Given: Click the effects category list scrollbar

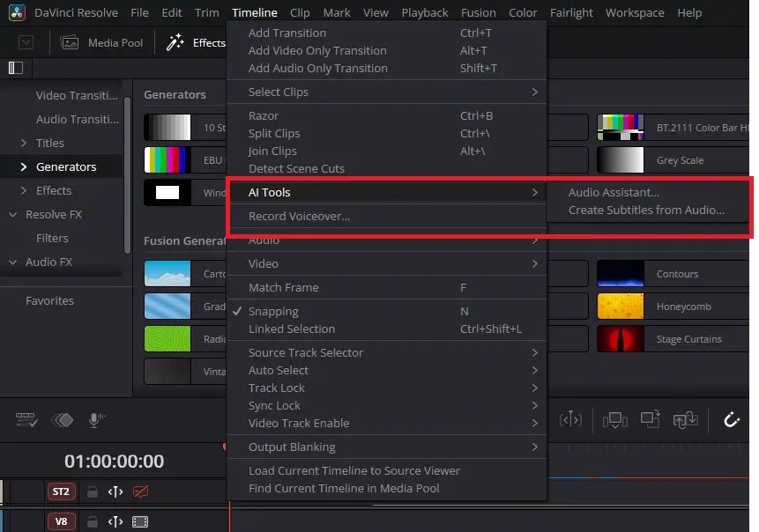Looking at the screenshot, I should 127,175.
